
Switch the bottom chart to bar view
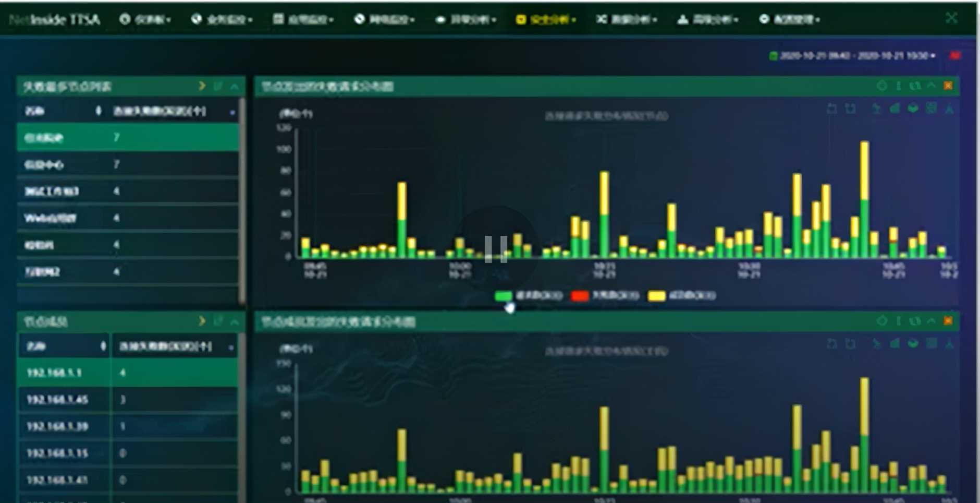[x=895, y=343]
